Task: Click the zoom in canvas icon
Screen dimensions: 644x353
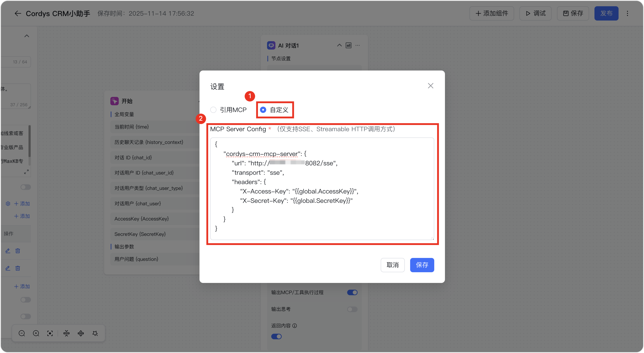Action: pyautogui.click(x=36, y=333)
